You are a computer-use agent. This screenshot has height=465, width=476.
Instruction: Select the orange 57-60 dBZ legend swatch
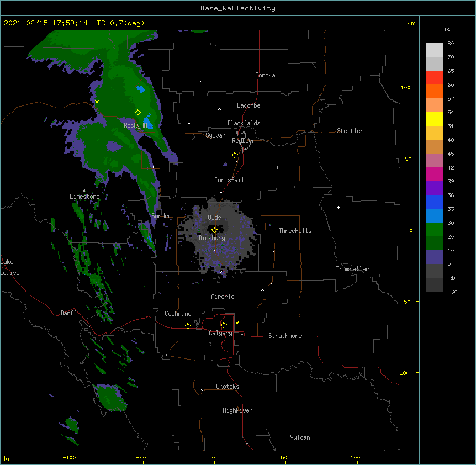coord(434,91)
